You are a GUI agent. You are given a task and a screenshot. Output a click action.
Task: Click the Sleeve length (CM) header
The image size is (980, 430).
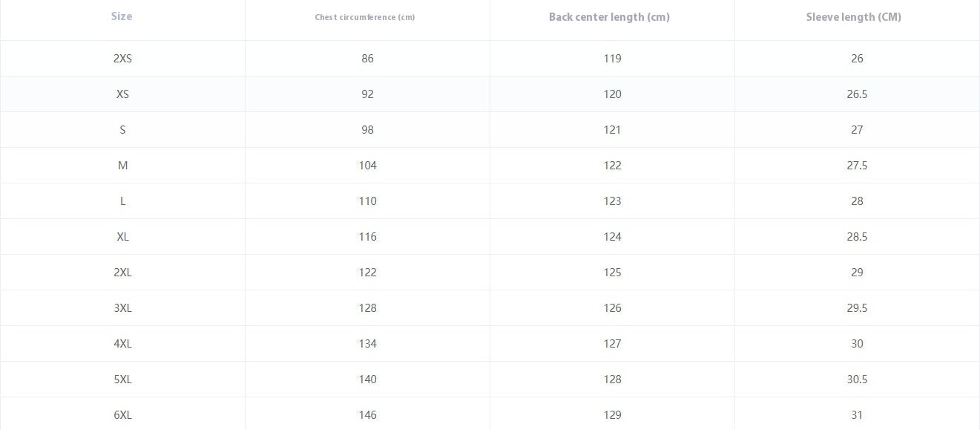(x=854, y=17)
